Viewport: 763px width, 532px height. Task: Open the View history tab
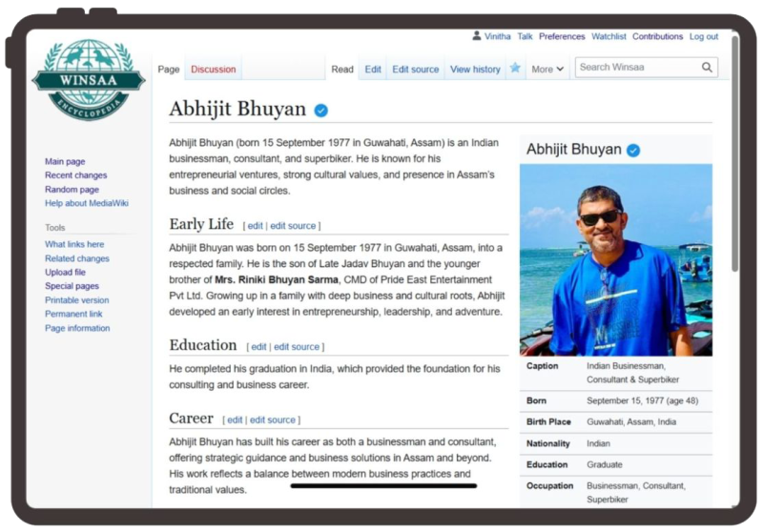click(x=475, y=69)
